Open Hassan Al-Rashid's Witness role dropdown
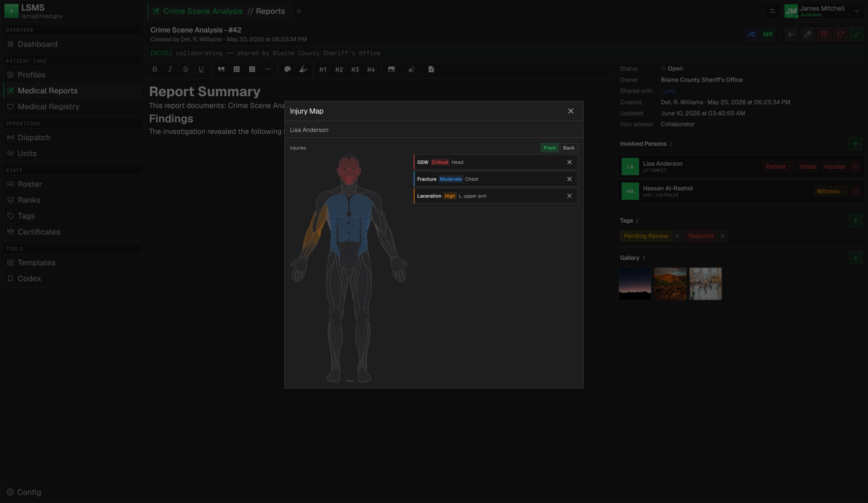This screenshot has height=503, width=868. (x=831, y=191)
